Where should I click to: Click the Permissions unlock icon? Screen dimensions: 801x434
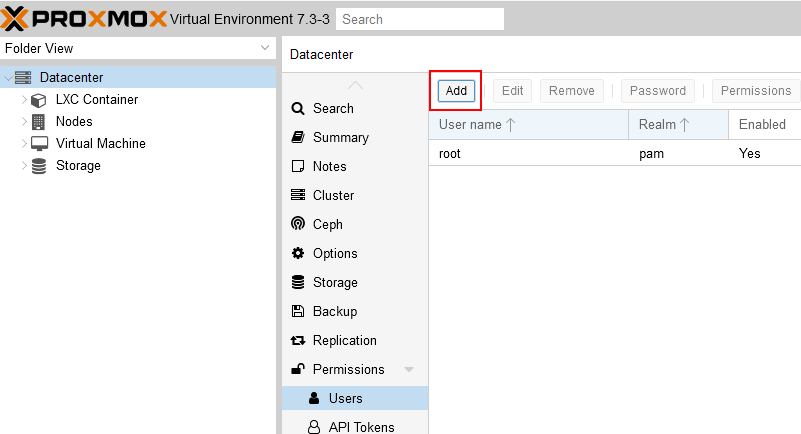[x=298, y=369]
